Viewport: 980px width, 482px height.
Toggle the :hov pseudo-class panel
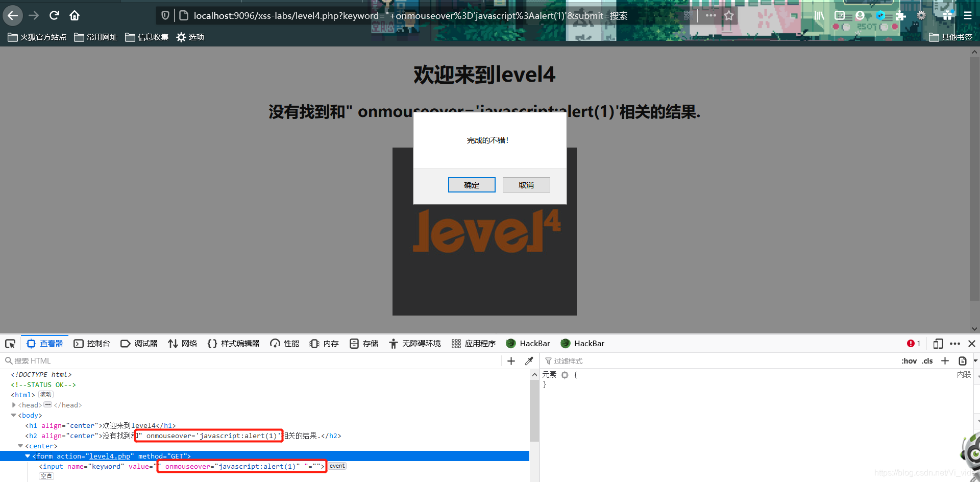coord(909,361)
